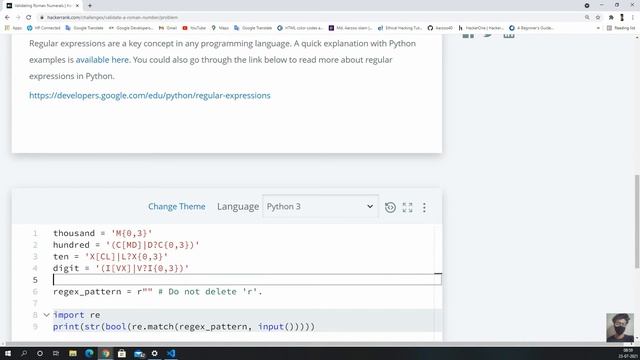Go back with browser back arrow
Image resolution: width=640 pixels, height=360 pixels.
pos(7,17)
